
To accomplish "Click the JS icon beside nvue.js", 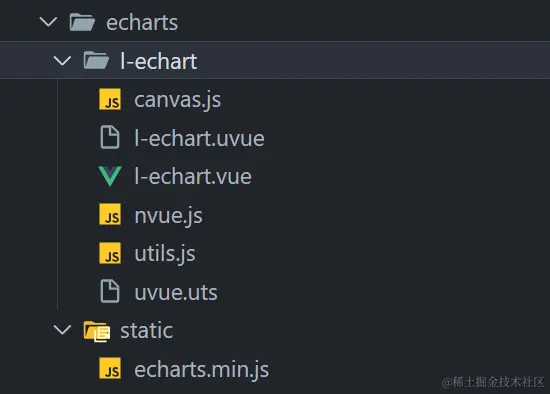I will click(110, 214).
